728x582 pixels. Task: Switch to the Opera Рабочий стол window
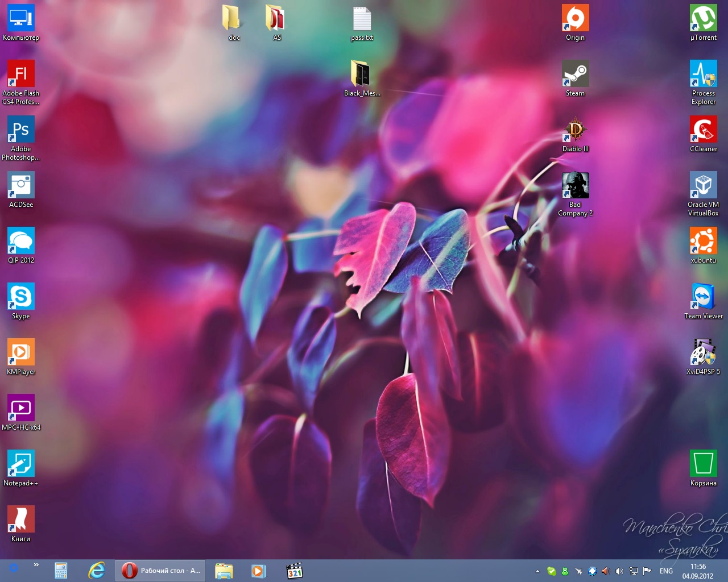(x=160, y=571)
